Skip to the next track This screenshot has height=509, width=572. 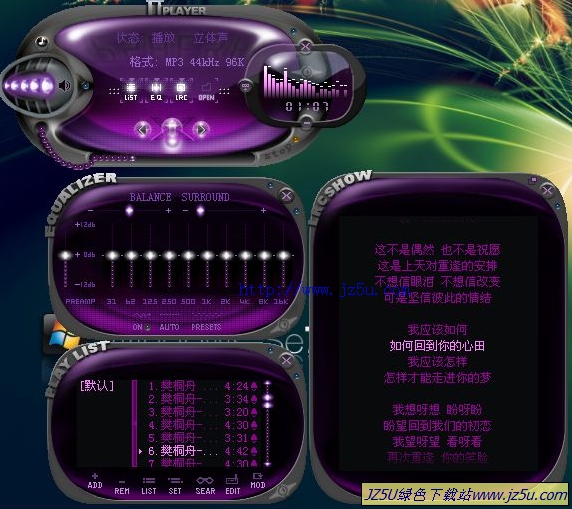click(201, 130)
